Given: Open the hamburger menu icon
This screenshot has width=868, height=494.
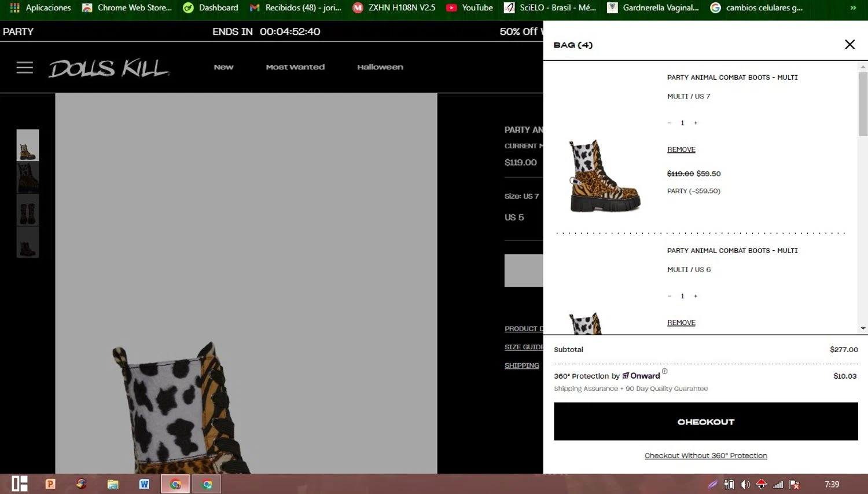Looking at the screenshot, I should coord(24,68).
